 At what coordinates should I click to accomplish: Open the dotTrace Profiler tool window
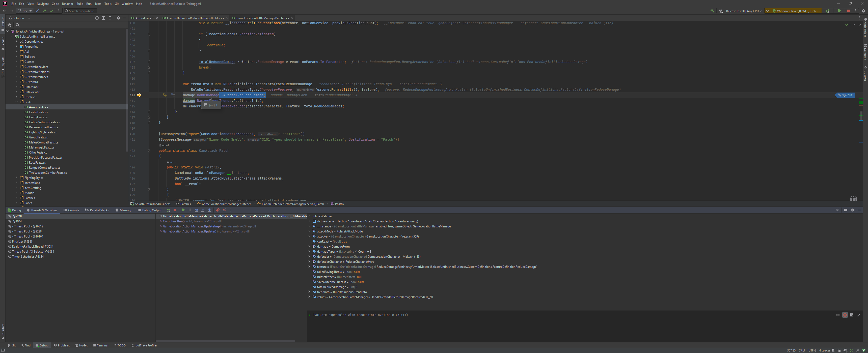click(144, 345)
